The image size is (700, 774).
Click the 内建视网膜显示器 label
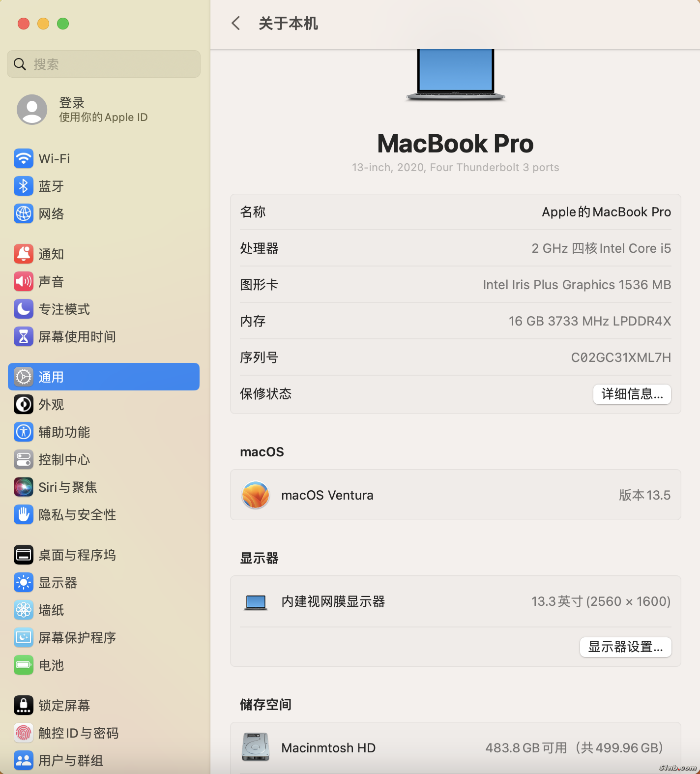pos(333,601)
